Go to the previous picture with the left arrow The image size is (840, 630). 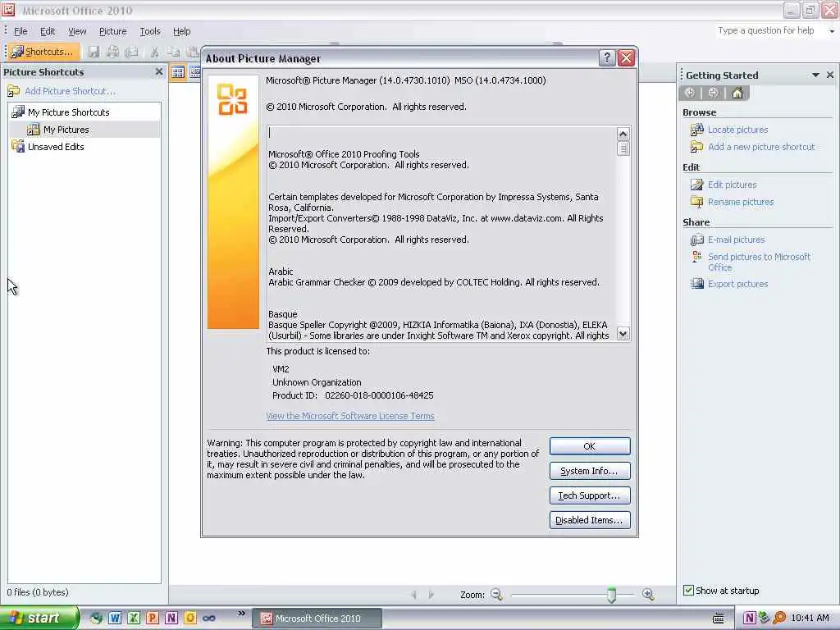[x=414, y=595]
